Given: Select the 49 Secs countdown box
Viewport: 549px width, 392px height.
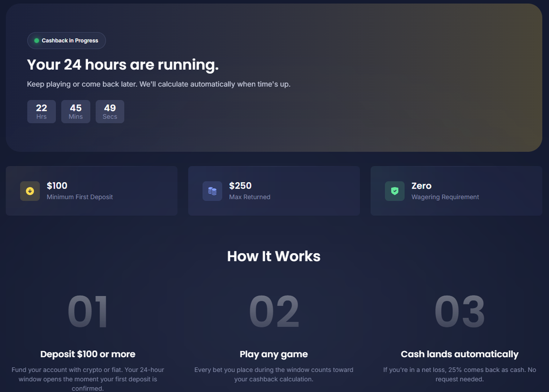Looking at the screenshot, I should point(110,111).
